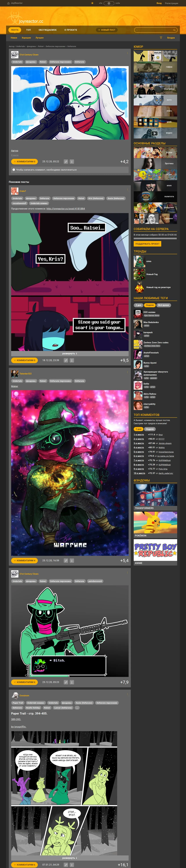Viewport: 186px width, 868px height.
Task: Collapse КОММЕНТАРИИ 0 on post dated 05:22
Action: tap(25, 162)
